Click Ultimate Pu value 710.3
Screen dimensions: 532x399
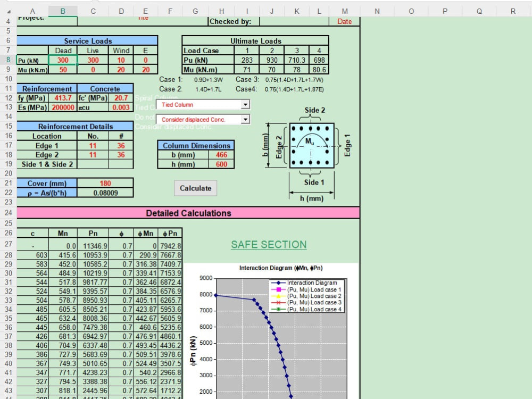(x=296, y=60)
